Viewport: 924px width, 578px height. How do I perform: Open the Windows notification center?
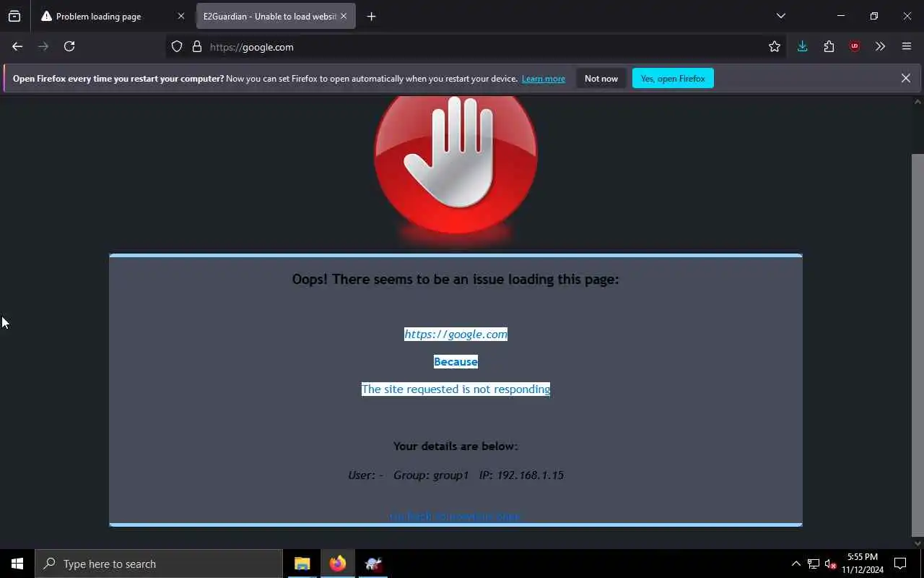(x=900, y=564)
